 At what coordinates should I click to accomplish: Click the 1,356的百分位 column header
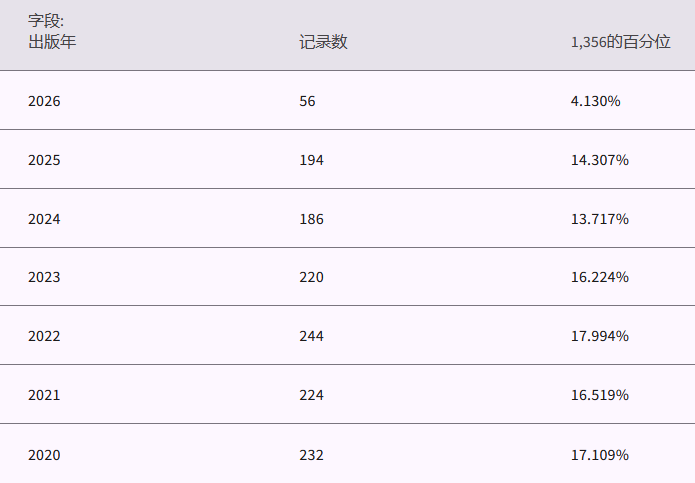tap(619, 42)
